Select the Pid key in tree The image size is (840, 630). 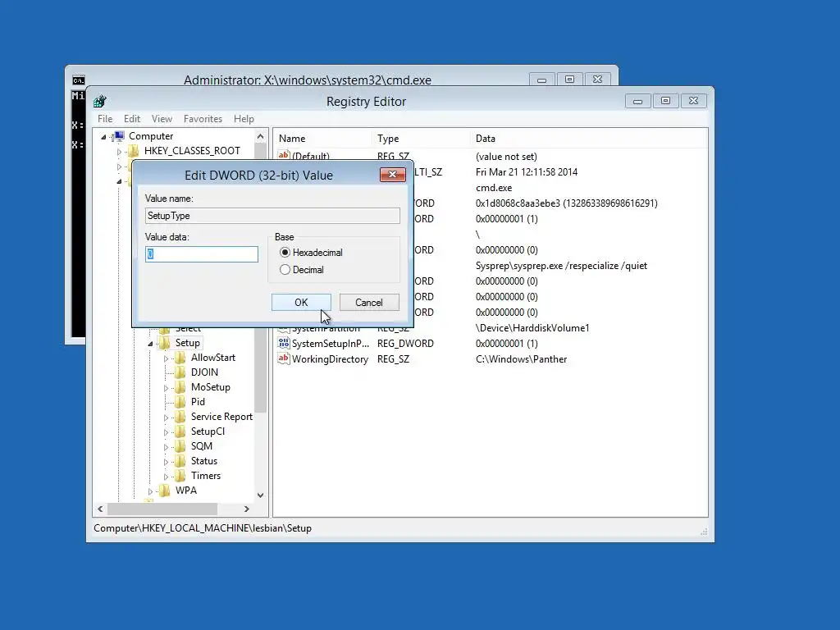(198, 402)
